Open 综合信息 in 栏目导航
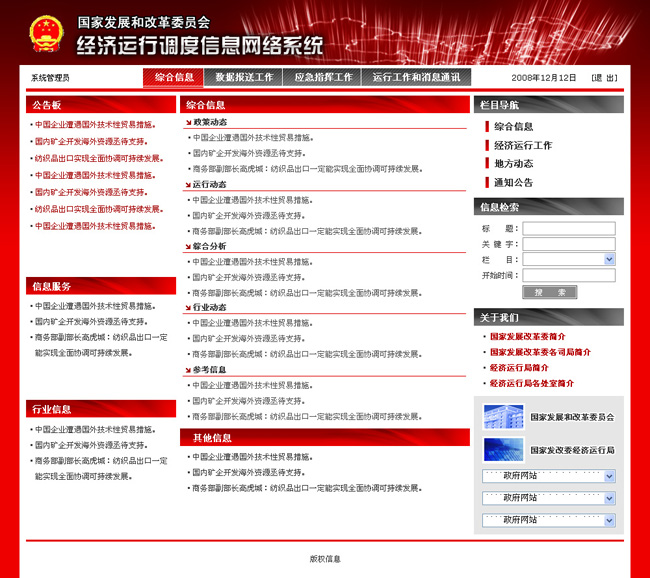Viewport: 650px width, 578px height. (513, 126)
